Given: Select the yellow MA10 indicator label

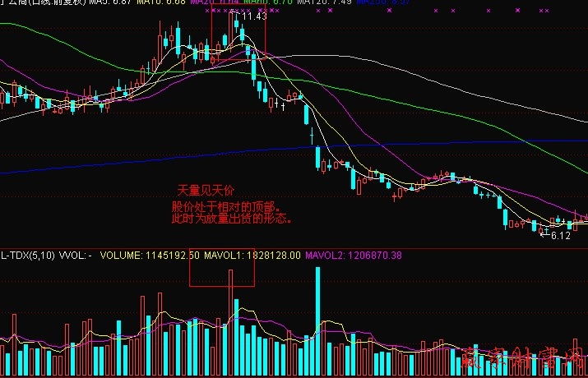Looking at the screenshot, I should click(160, 3).
